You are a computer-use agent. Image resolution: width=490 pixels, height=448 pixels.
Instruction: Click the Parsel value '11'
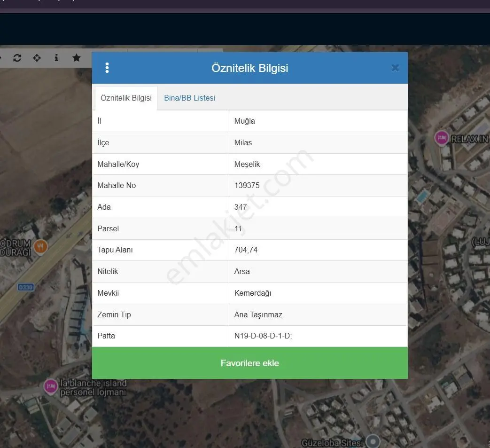[x=238, y=228]
